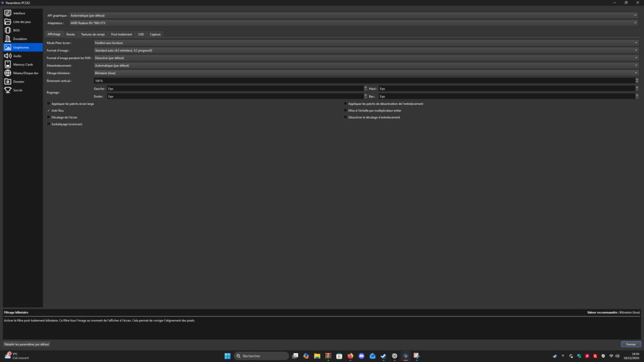
Task: Expand the API graphique dropdown
Action: coord(353,15)
